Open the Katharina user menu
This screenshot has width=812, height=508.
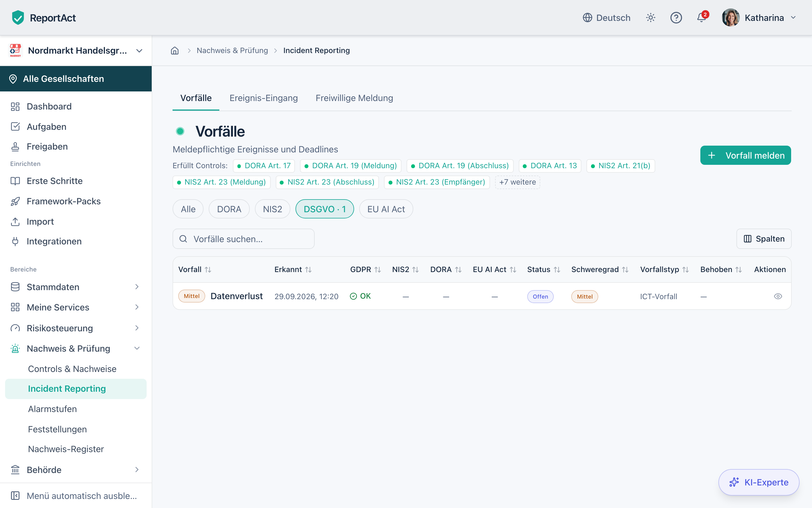(759, 17)
